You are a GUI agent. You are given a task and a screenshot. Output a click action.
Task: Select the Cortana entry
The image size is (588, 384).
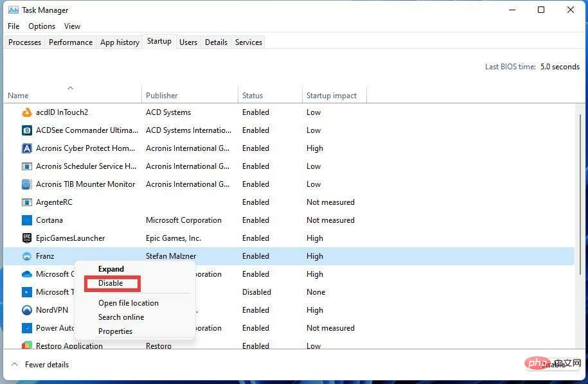point(49,220)
